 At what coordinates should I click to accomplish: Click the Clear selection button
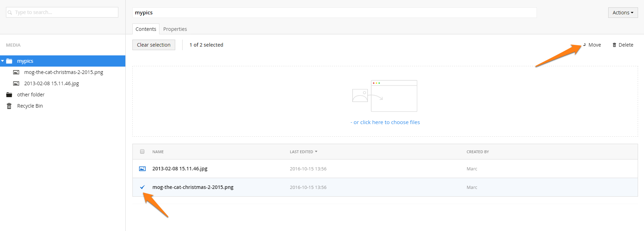(x=153, y=45)
